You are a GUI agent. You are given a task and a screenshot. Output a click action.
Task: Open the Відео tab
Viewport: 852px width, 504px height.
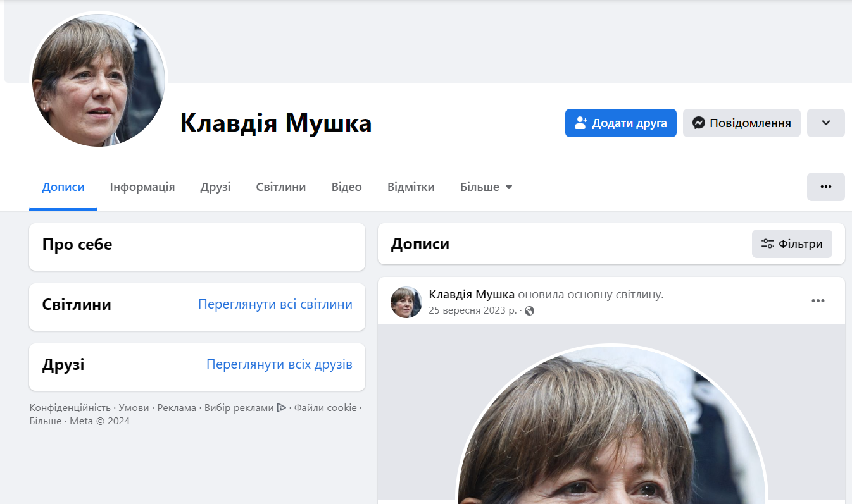tap(347, 187)
